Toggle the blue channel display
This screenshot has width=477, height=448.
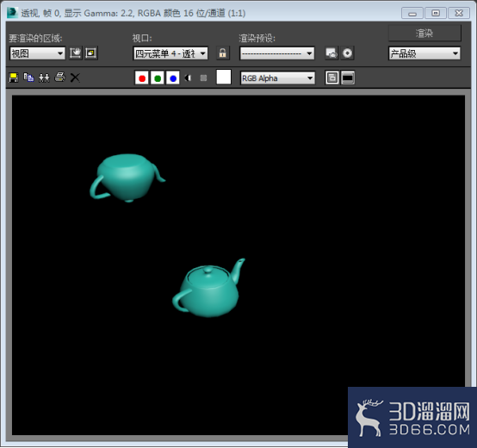point(173,78)
